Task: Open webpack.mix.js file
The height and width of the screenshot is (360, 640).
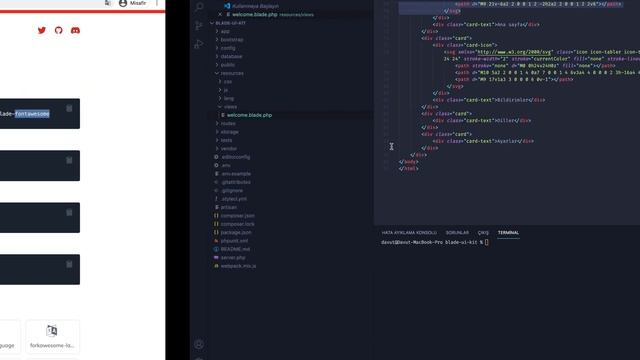Action: [238, 266]
